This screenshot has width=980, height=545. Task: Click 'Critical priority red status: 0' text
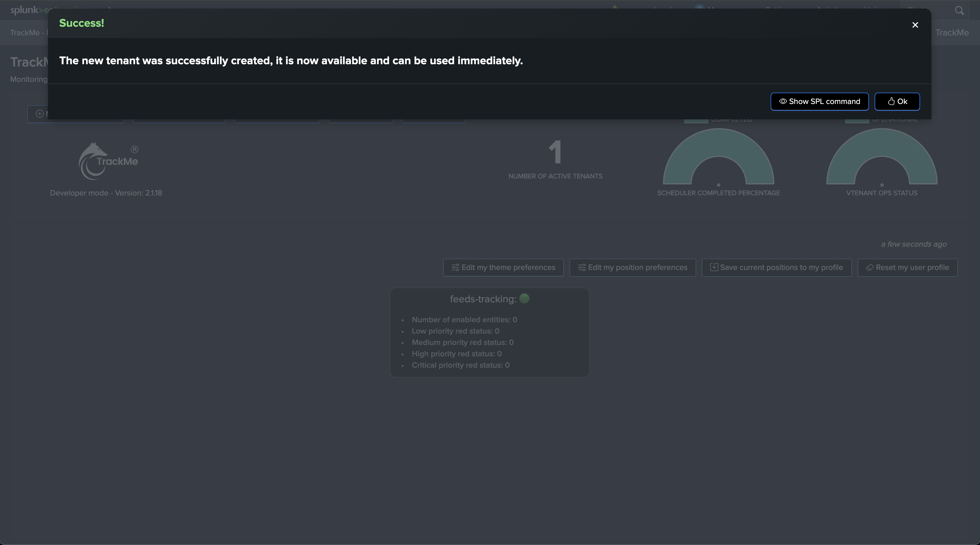tap(460, 365)
